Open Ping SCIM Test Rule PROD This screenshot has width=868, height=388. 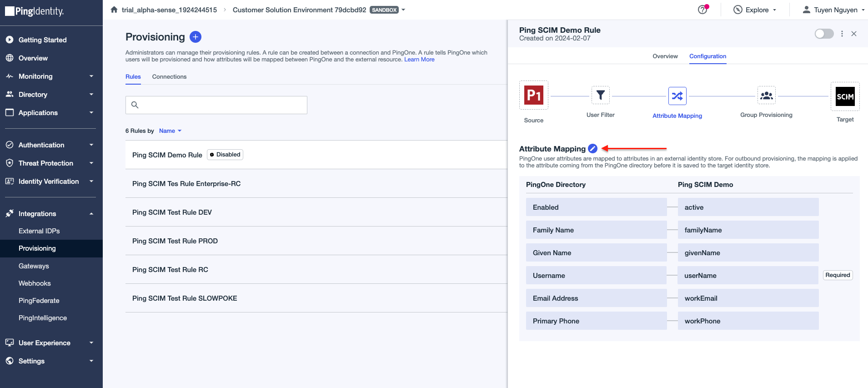click(316, 241)
